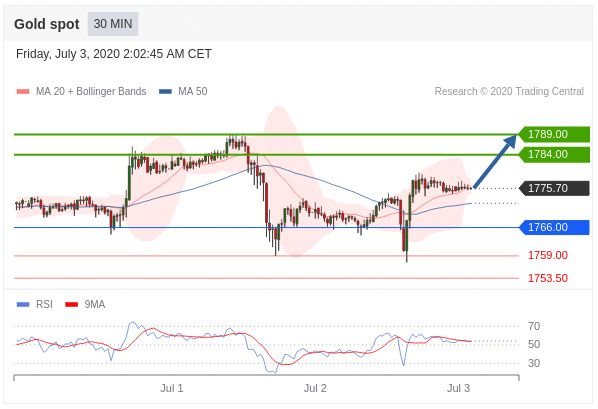Click the 1759.00 red support level

[548, 255]
